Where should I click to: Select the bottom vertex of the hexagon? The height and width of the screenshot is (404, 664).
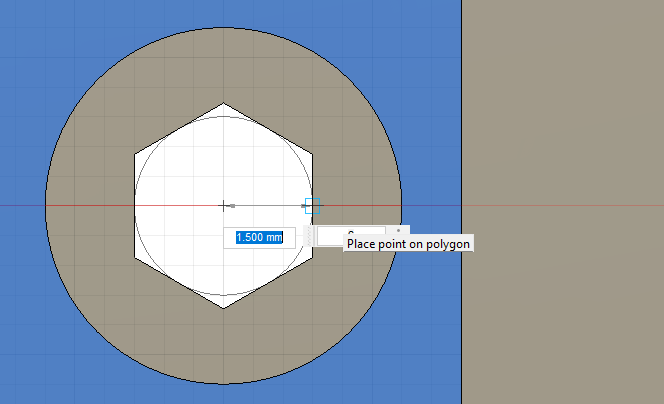tap(223, 308)
